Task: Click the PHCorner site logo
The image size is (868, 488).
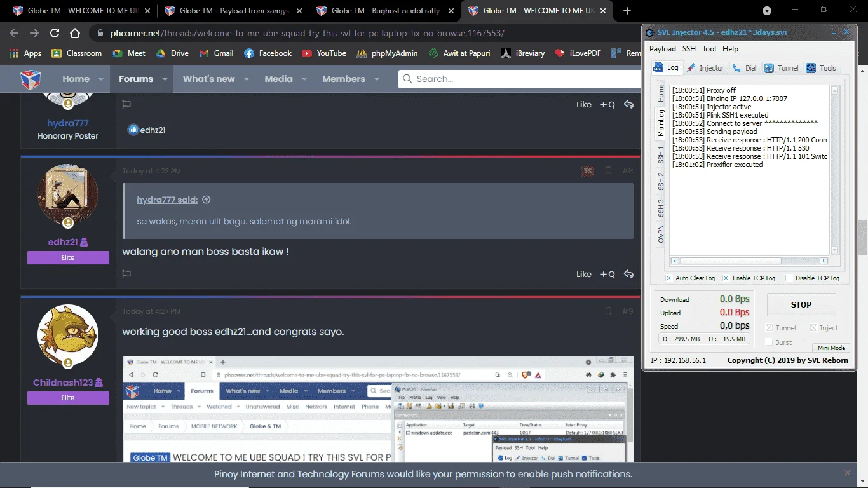Action: 31,79
